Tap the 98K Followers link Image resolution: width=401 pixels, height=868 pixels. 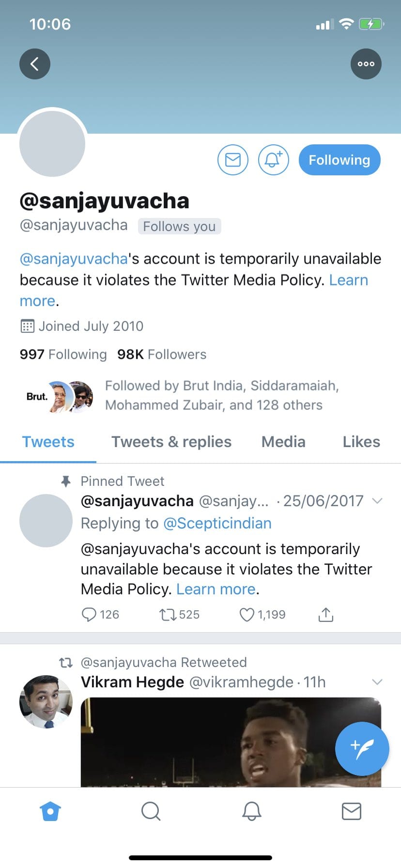point(162,355)
